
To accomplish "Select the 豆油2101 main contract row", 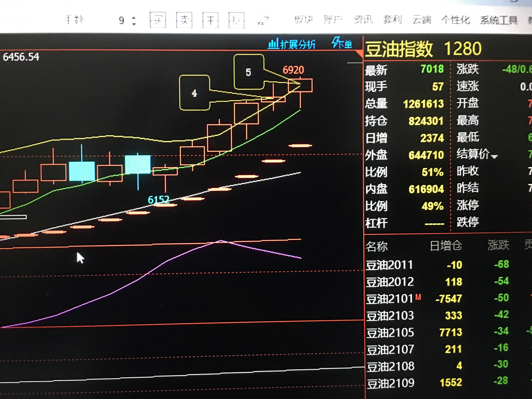I will click(390, 299).
